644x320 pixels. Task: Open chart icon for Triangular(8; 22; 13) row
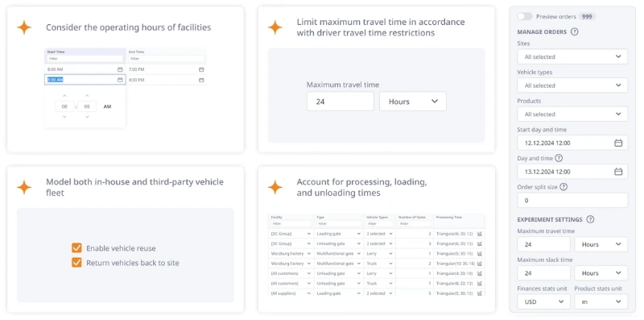[x=480, y=284]
